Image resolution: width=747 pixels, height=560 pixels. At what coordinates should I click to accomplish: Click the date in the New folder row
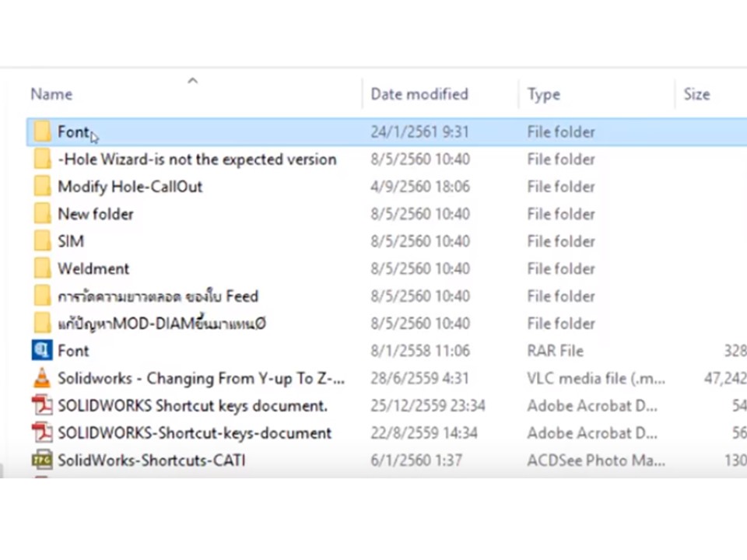pos(420,215)
